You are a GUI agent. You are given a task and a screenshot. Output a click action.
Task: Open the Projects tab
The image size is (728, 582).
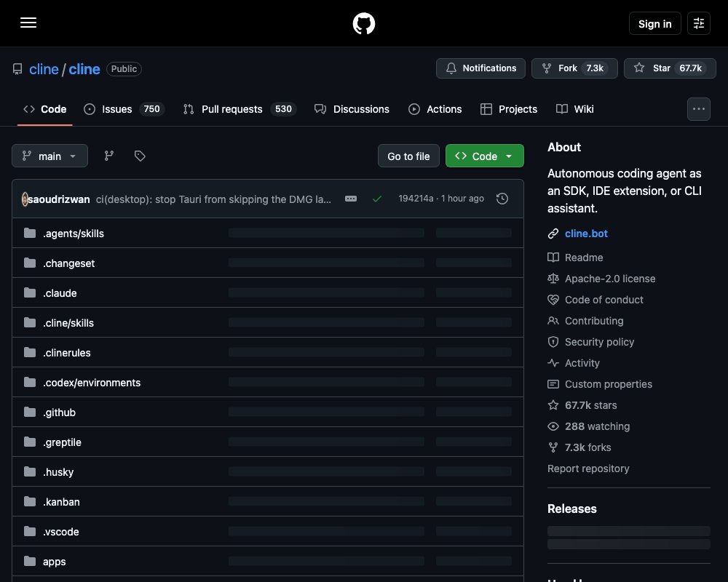(509, 109)
